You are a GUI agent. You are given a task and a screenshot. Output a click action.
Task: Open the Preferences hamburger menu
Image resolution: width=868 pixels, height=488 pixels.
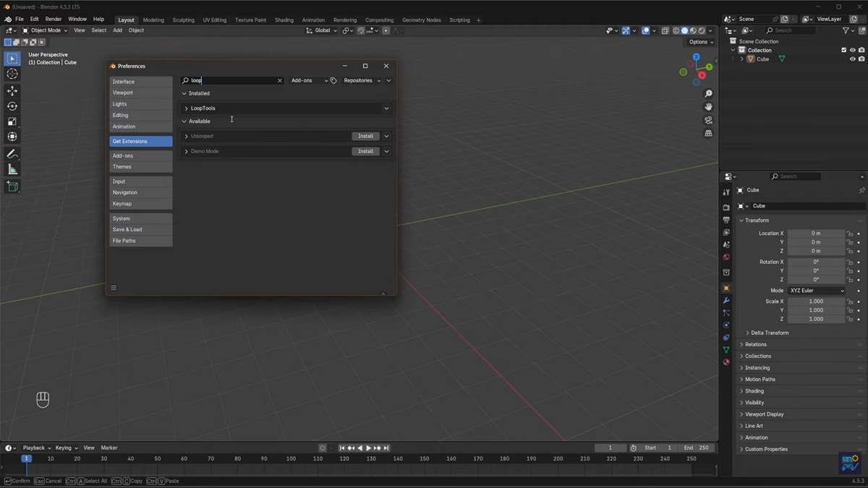coord(114,288)
